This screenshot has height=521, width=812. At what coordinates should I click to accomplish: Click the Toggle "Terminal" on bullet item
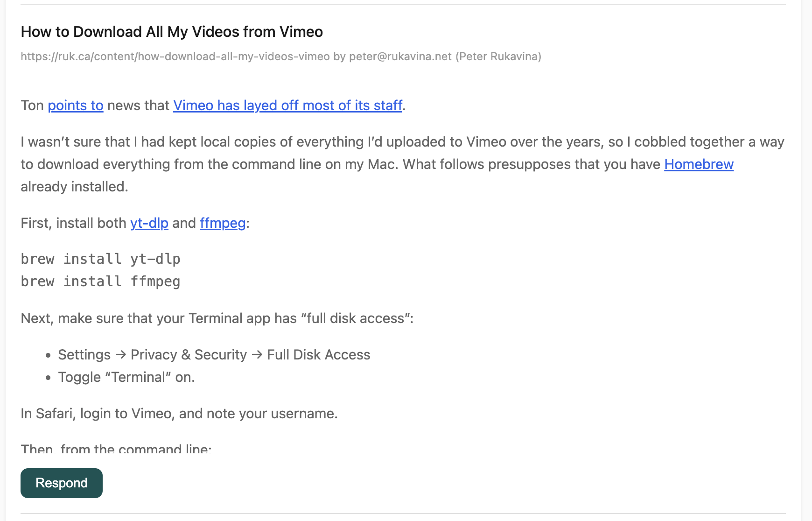pos(126,377)
